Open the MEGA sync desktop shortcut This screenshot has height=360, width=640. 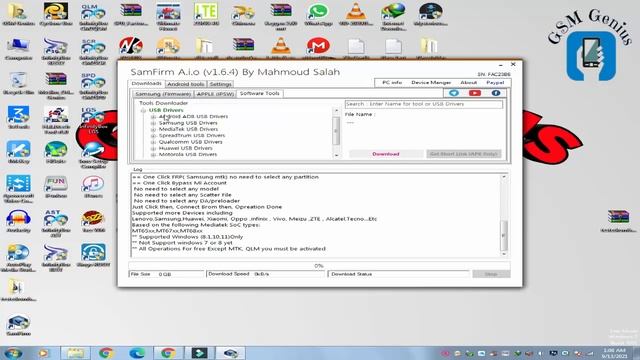coord(318,48)
